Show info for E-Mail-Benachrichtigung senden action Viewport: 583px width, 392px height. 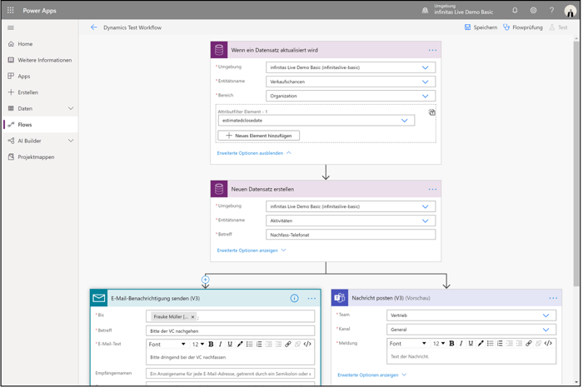295,299
